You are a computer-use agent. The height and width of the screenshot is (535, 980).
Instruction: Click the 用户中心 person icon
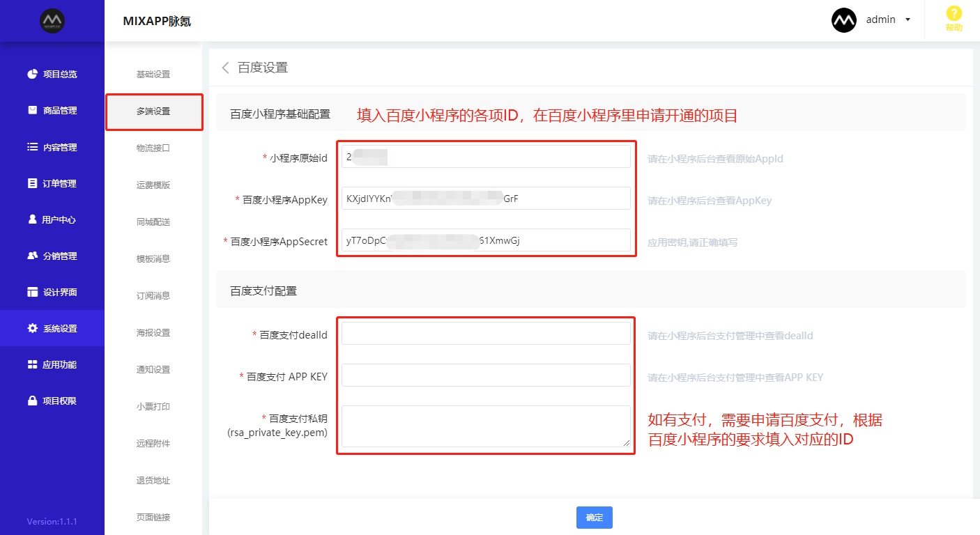(x=32, y=219)
